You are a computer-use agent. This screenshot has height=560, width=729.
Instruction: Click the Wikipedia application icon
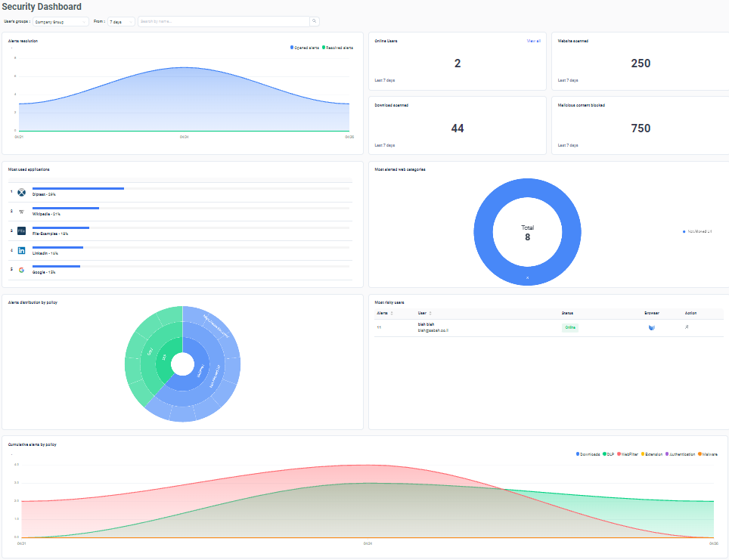21,212
